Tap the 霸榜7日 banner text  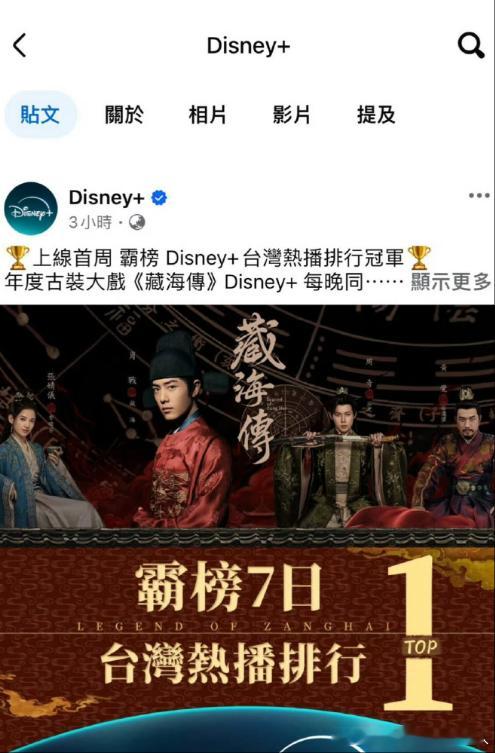229,586
